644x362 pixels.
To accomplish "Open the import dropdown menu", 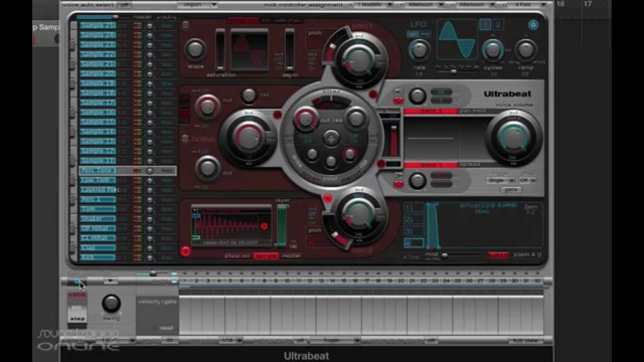I will click(197, 5).
